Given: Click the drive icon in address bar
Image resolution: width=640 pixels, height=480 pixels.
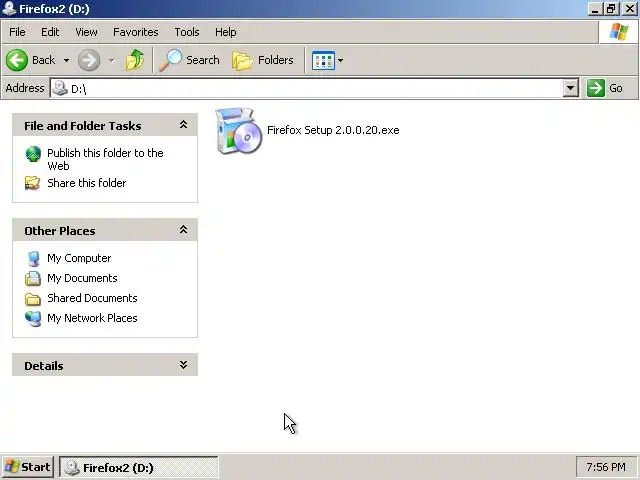Looking at the screenshot, I should [x=60, y=88].
